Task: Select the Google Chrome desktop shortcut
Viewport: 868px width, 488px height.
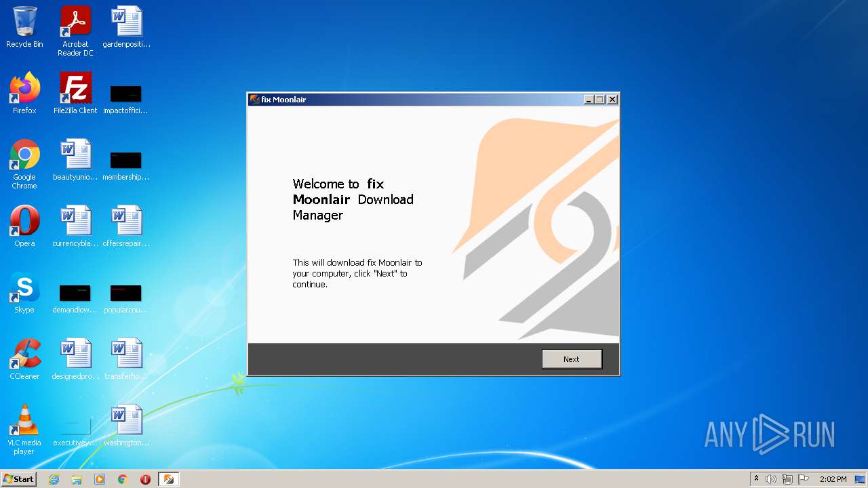Action: (x=24, y=165)
